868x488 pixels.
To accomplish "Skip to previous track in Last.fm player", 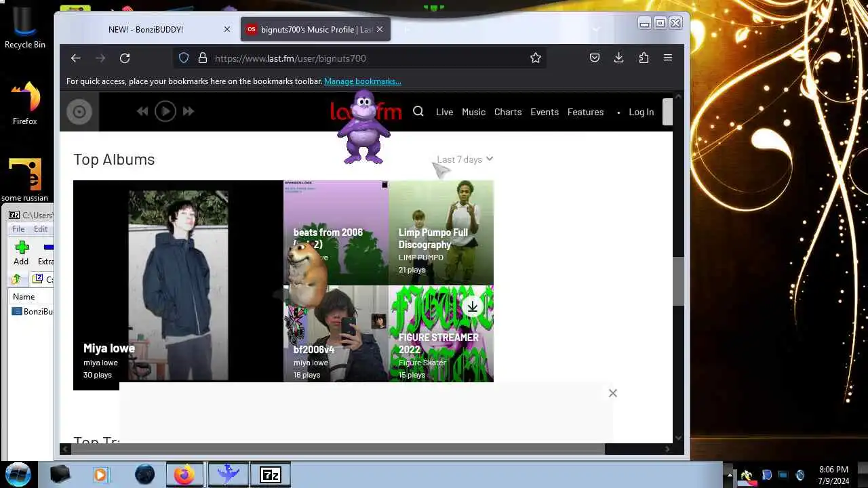I will (142, 112).
